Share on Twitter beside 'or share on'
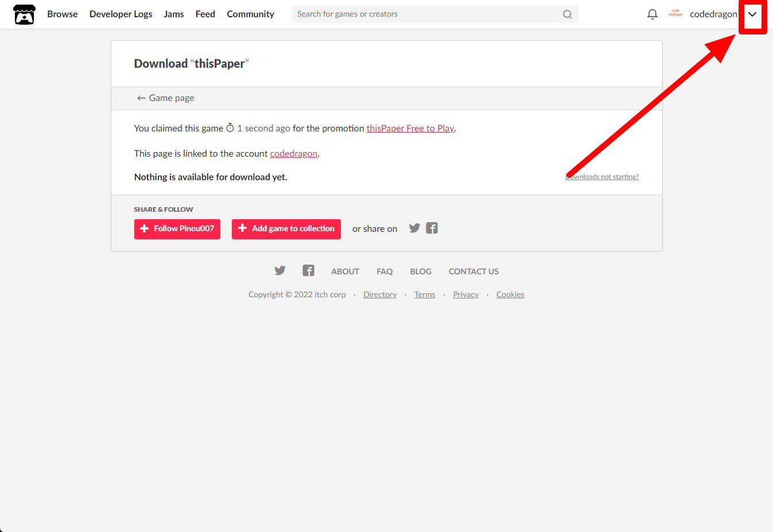Viewport: 773px width, 532px height. [414, 228]
